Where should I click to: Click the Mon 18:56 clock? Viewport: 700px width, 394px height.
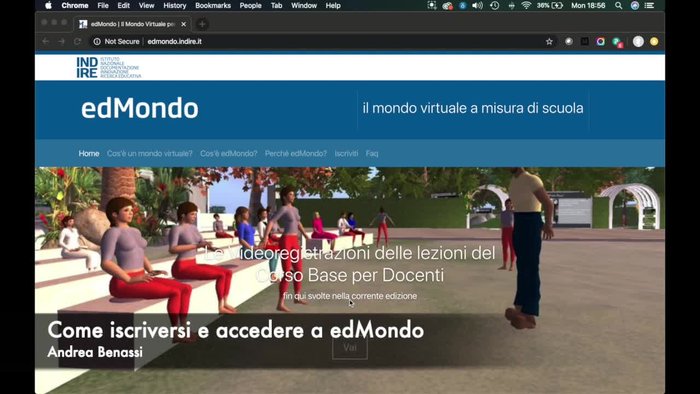(588, 5)
